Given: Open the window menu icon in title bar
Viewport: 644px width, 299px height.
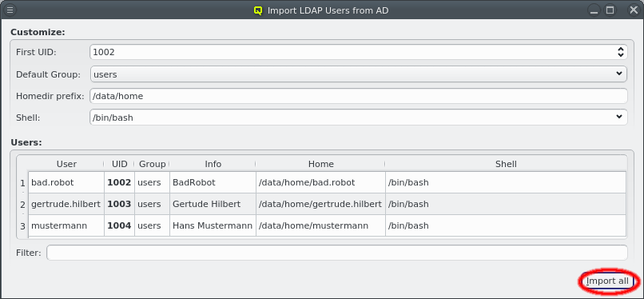Looking at the screenshot, I should coord(10,10).
